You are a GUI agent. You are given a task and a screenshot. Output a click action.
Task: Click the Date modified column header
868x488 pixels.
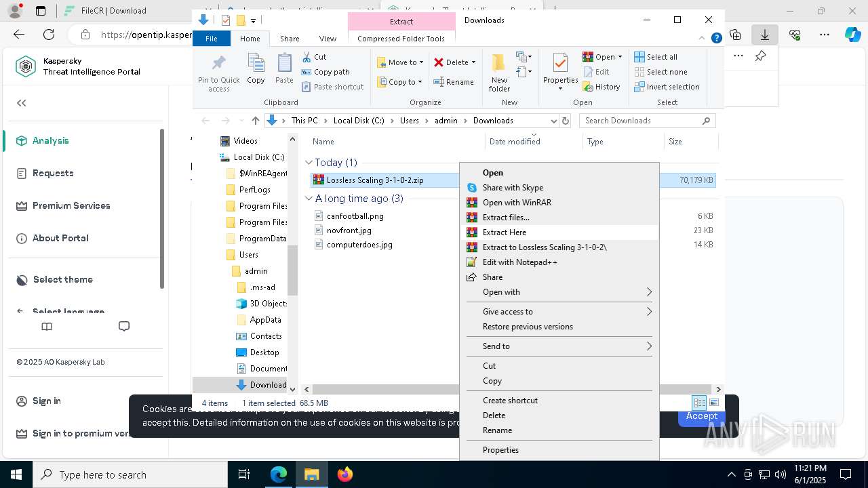tap(515, 142)
